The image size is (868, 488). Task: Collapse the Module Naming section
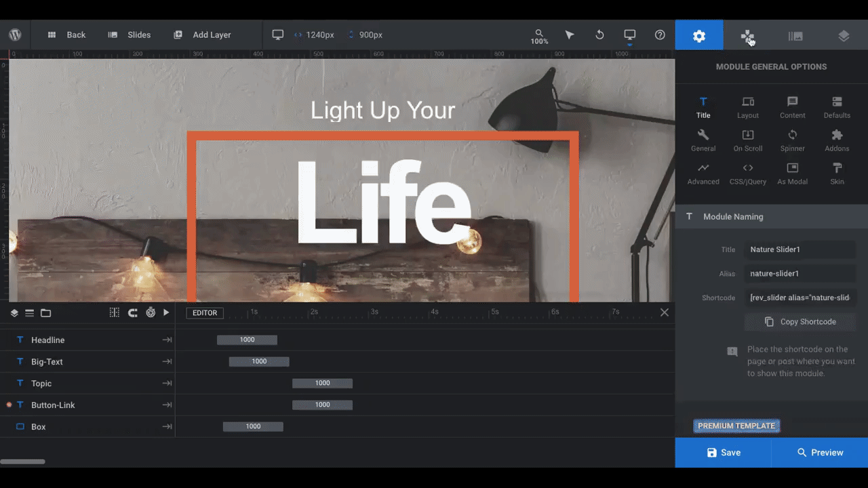[772, 217]
